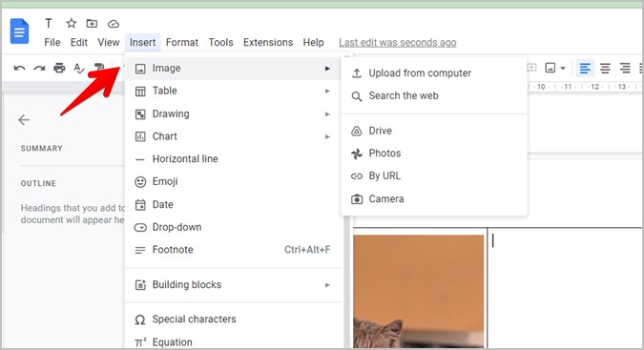Open the View menu
The image size is (644, 350).
(x=109, y=42)
